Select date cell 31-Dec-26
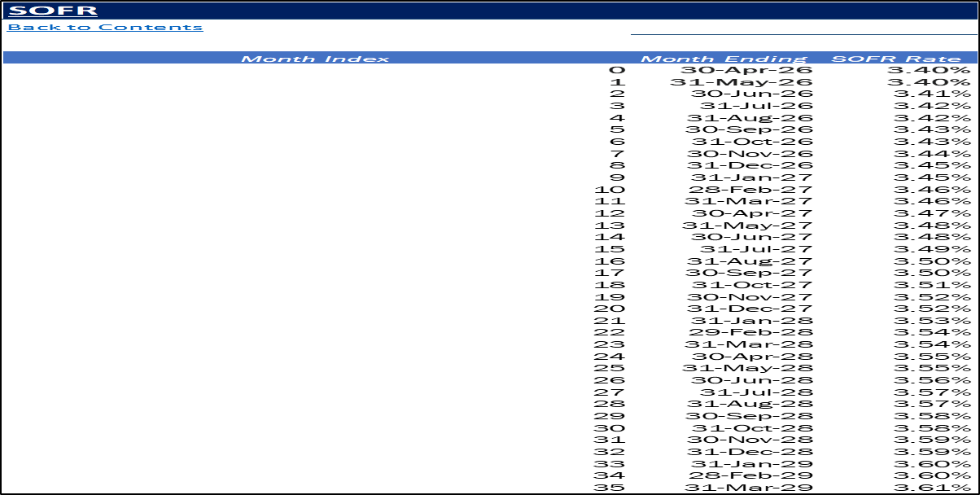Screen dimensions: 980x495 point(751,165)
